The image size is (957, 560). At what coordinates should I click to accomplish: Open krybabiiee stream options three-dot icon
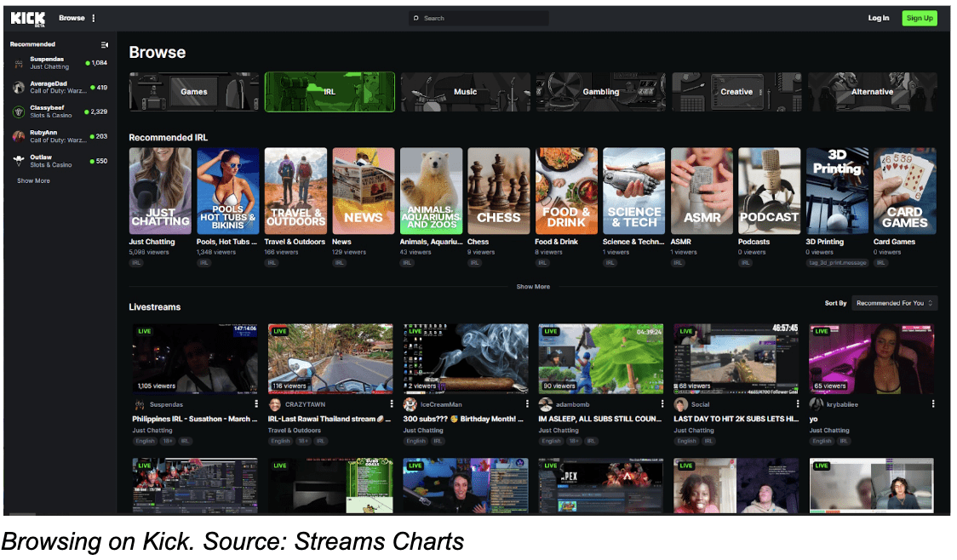click(x=933, y=404)
